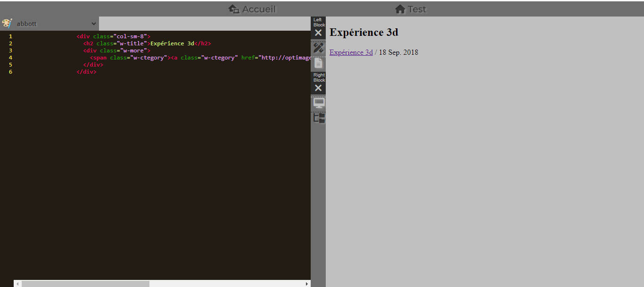644x287 pixels.
Task: Click the horizontal scrollbar thumb in editor
Action: tap(85, 284)
